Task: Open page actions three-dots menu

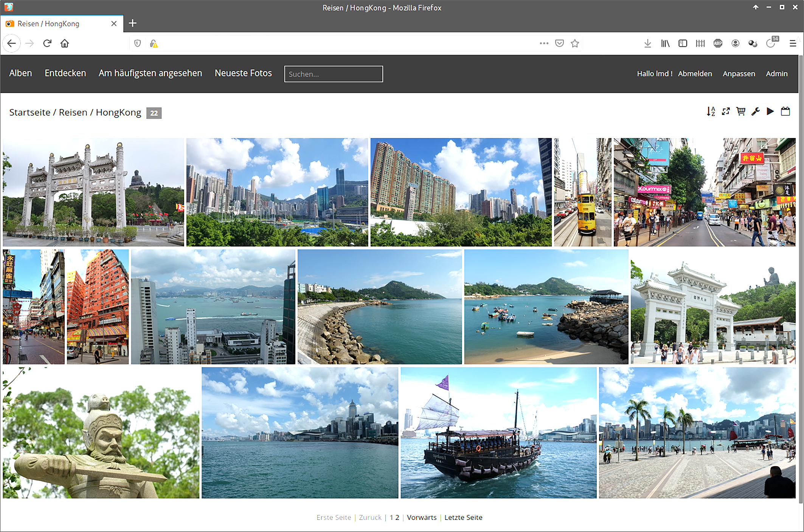Action: pyautogui.click(x=544, y=43)
